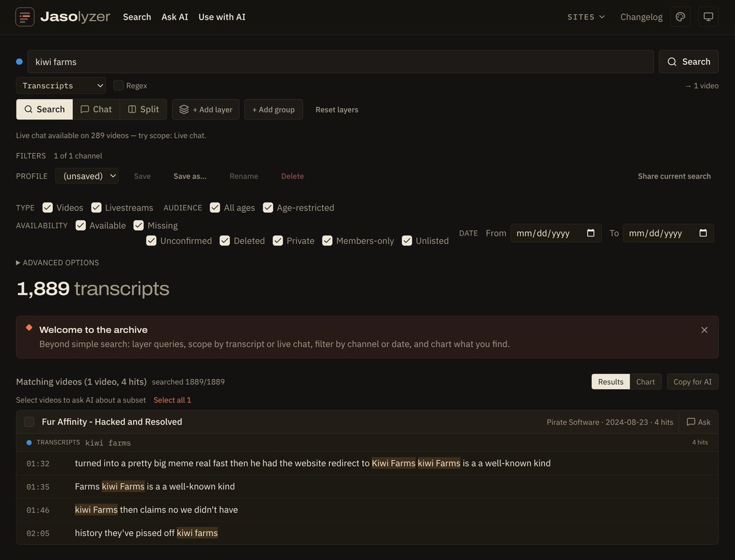Click the kiwi farms search input field
Image resolution: width=735 pixels, height=560 pixels.
click(341, 62)
